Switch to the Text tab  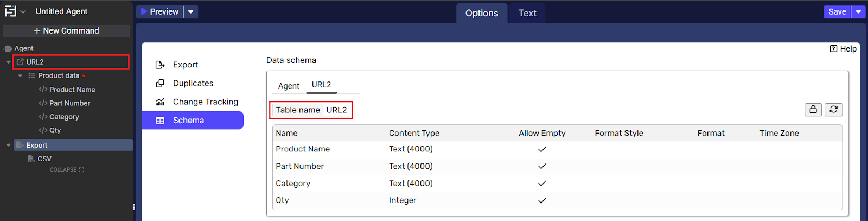pyautogui.click(x=527, y=13)
